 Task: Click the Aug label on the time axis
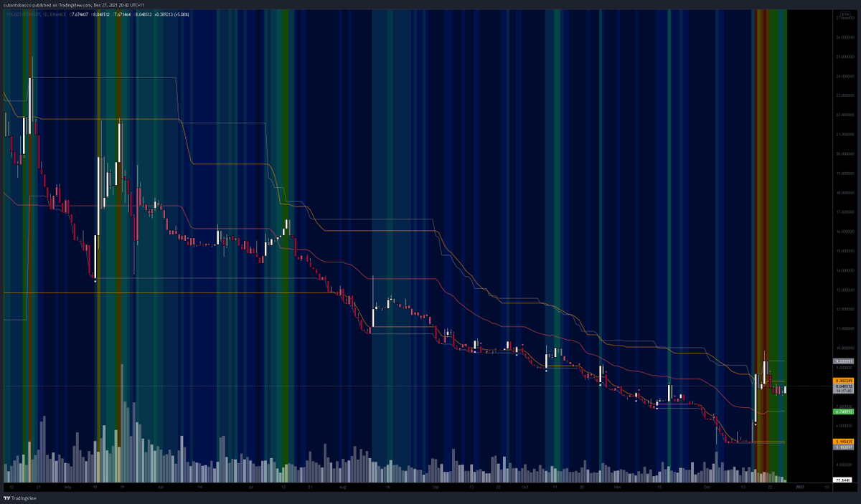coord(343,488)
